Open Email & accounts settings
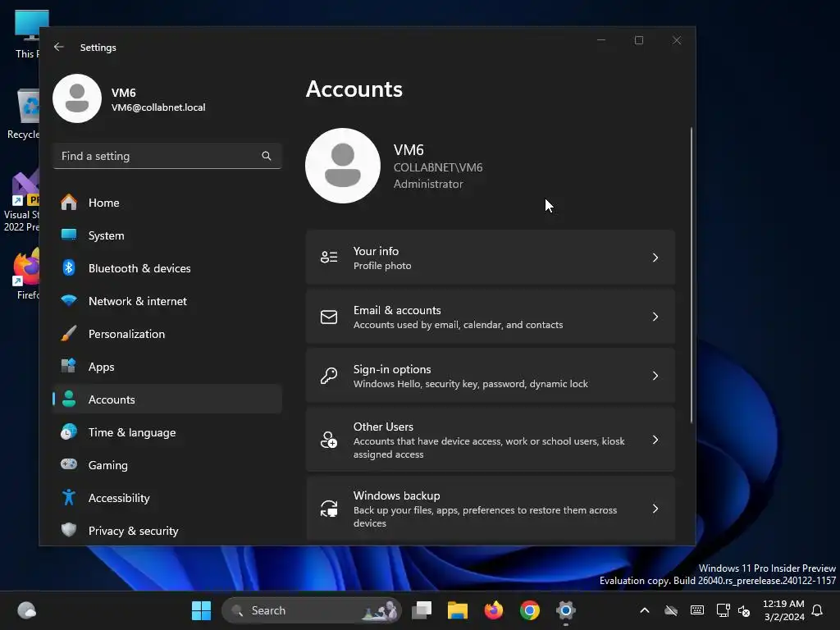The image size is (840, 630). click(491, 317)
